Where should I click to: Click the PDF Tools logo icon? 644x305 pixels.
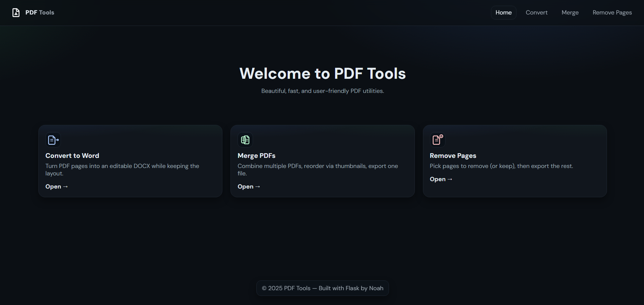pyautogui.click(x=16, y=12)
